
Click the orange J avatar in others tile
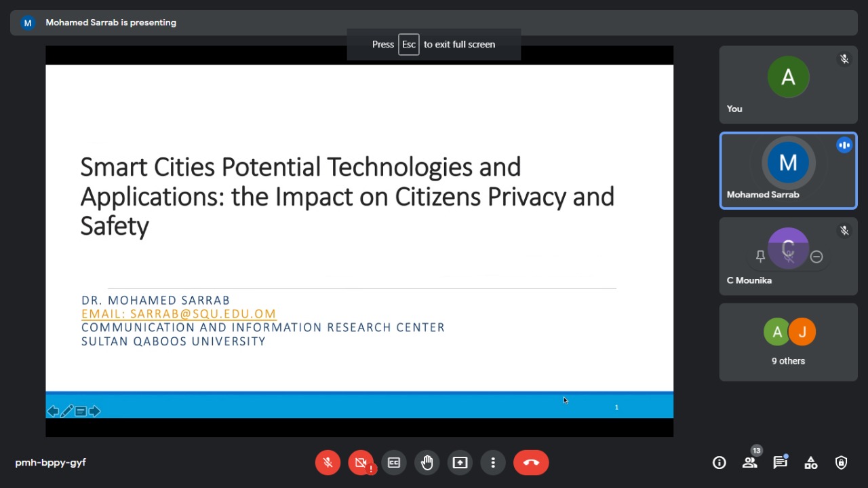[802, 332]
